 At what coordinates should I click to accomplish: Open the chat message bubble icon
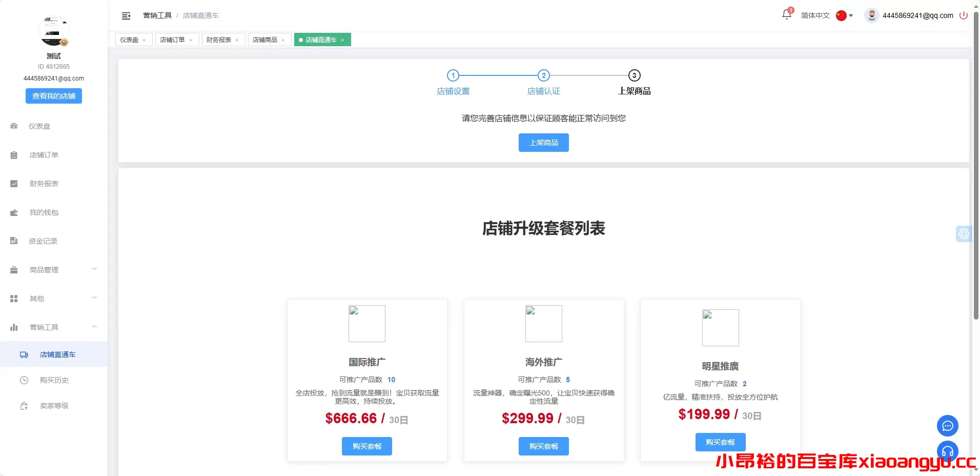948,426
